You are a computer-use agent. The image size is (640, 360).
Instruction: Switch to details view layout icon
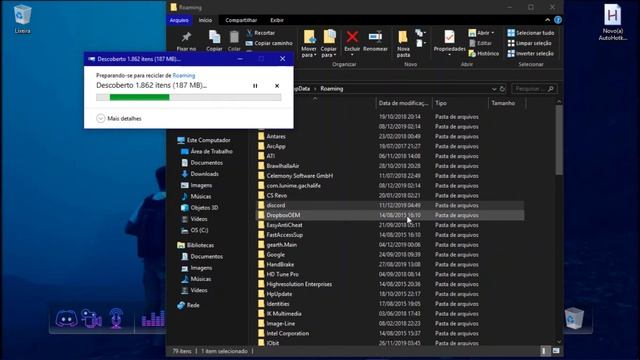pos(544,351)
